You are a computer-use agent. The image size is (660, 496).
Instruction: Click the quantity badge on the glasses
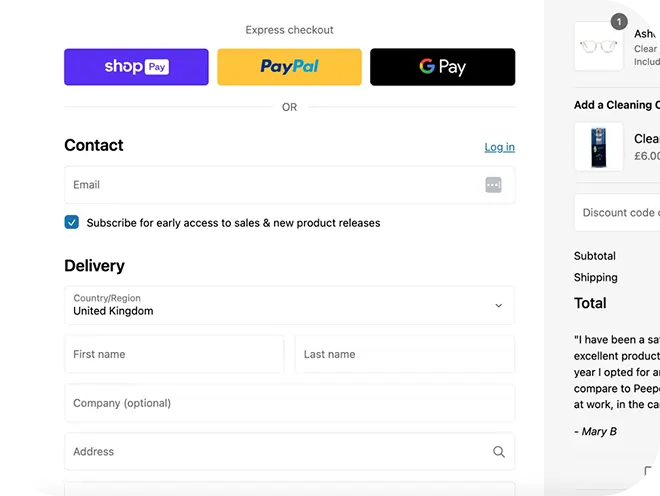point(618,22)
